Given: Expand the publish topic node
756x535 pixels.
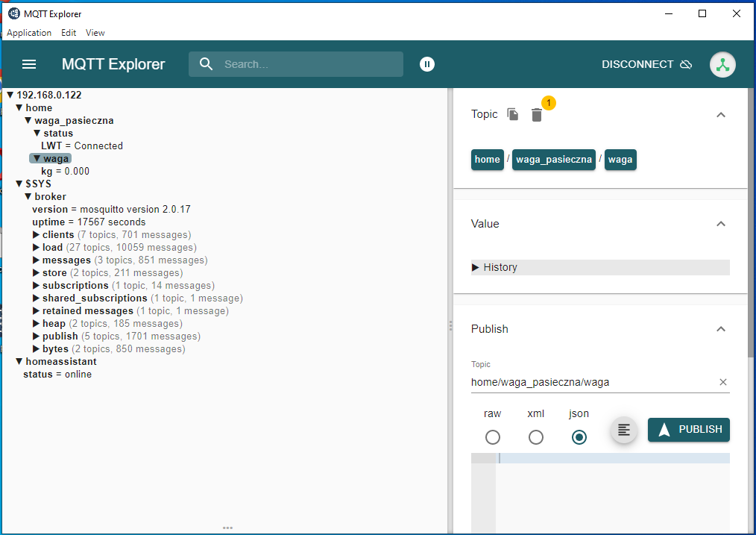Looking at the screenshot, I should click(37, 337).
